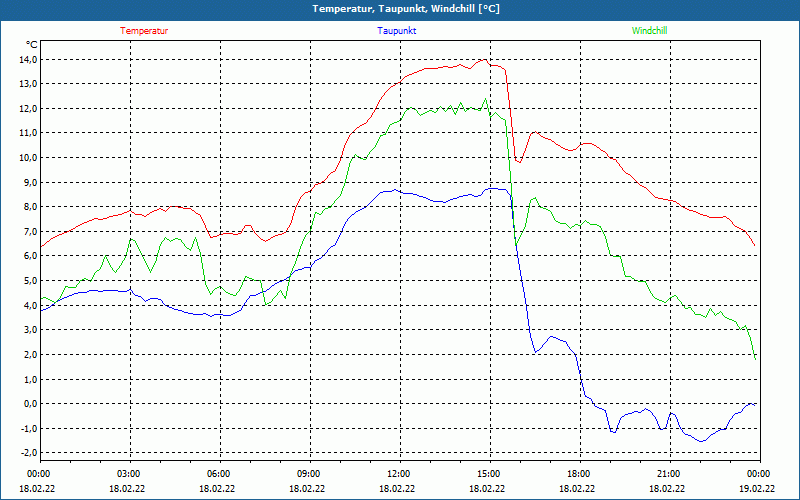Click the 15:00 time axis label
The image size is (800, 500).
coord(490,474)
